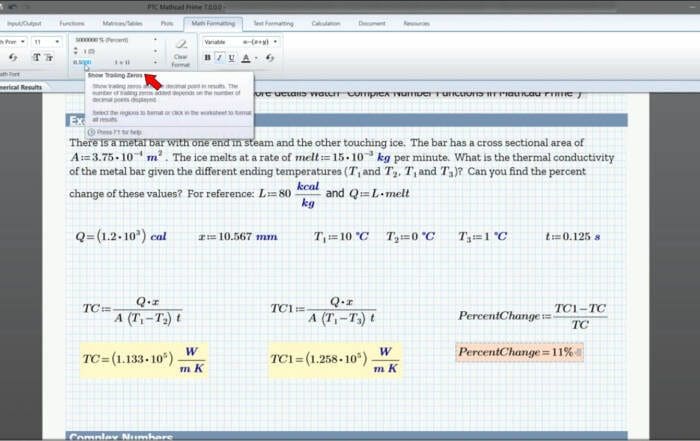Go to the Calculation tab
The image size is (700, 441).
[x=326, y=24]
